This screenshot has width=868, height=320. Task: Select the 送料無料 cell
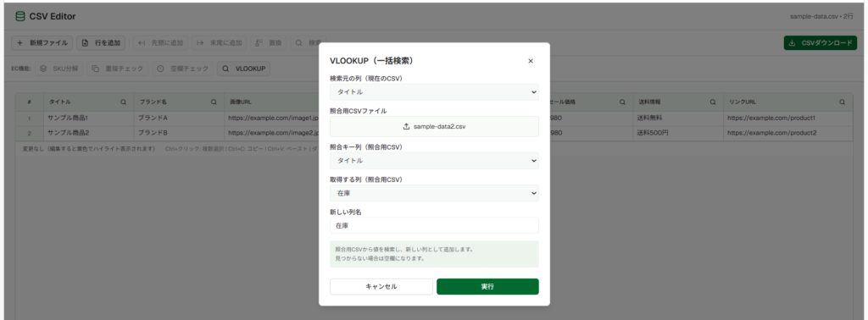[x=677, y=119]
